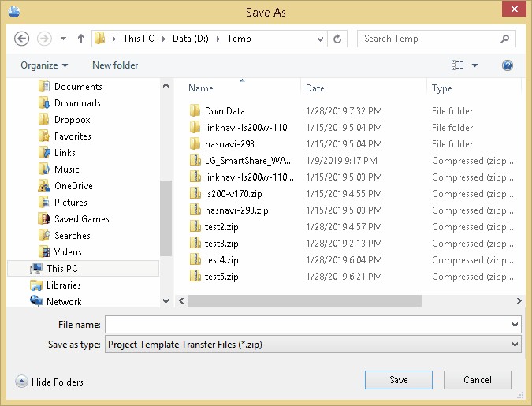Viewport: 532px width, 406px height.
Task: Refresh the Temp folder listing
Action: click(338, 39)
